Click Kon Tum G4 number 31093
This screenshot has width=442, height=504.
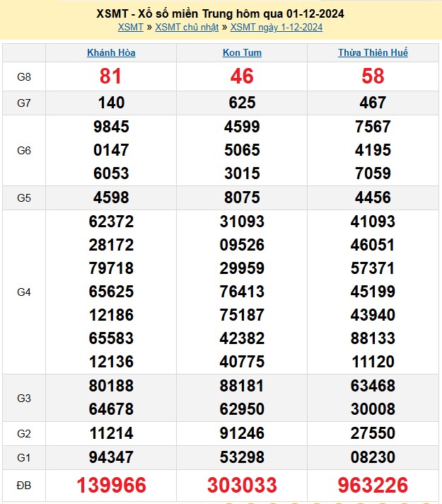pyautogui.click(x=242, y=222)
